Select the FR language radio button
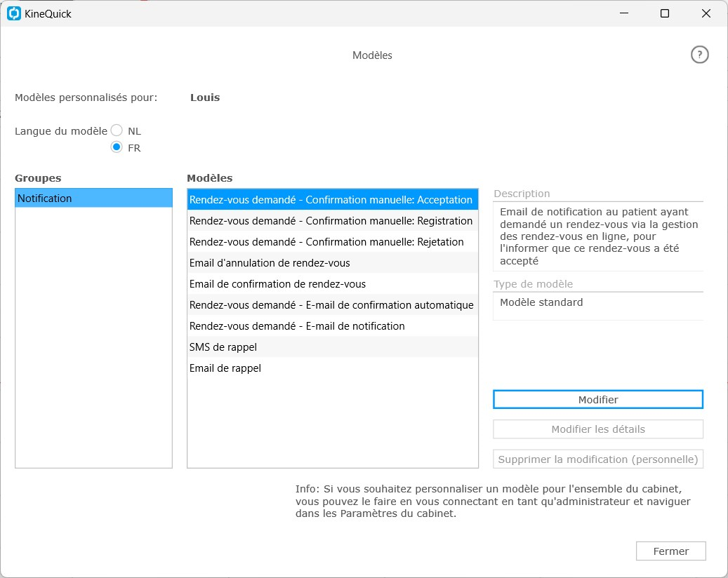The height and width of the screenshot is (578, 728). tap(117, 147)
